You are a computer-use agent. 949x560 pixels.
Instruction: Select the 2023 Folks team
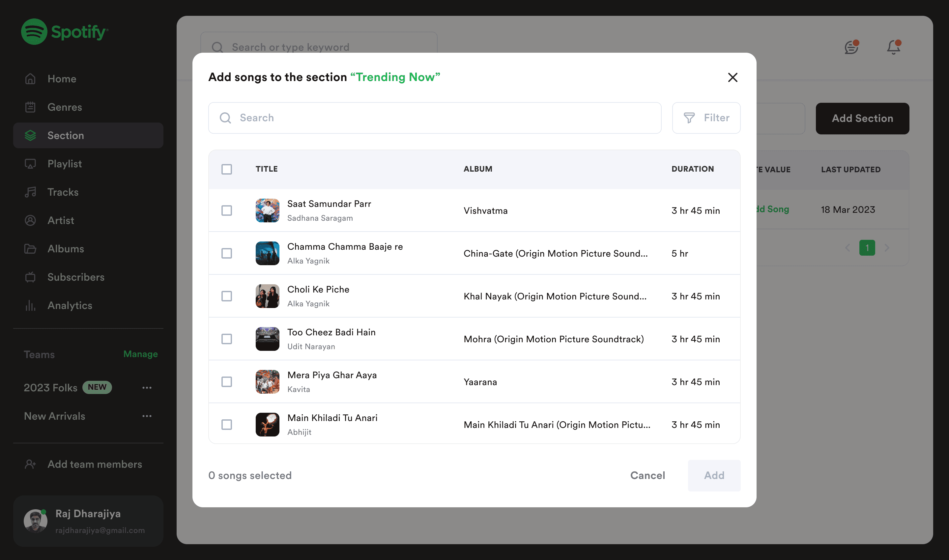[x=51, y=387]
